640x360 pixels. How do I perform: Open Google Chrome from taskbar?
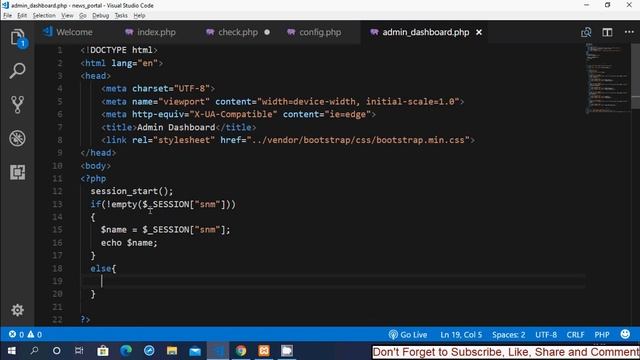pos(241,351)
